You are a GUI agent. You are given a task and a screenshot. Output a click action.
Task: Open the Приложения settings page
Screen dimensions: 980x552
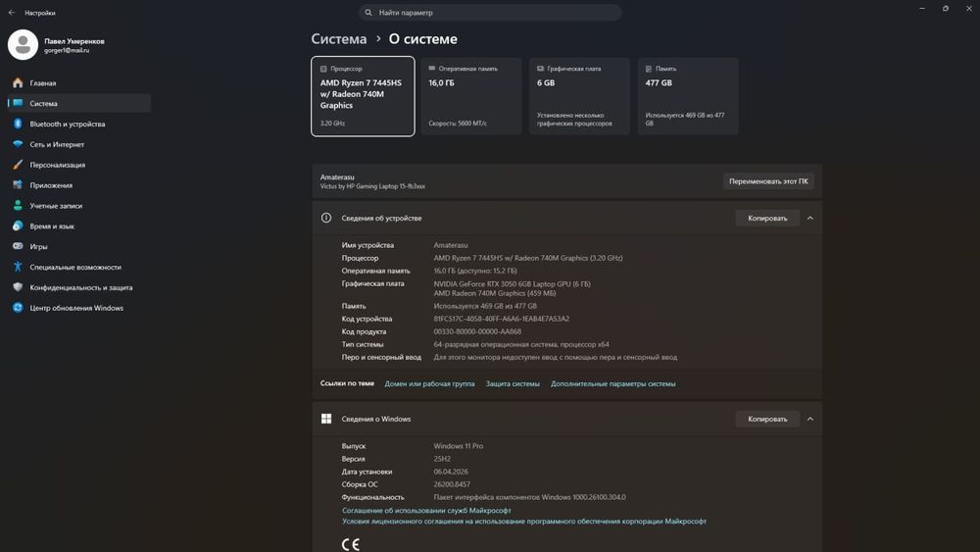pyautogui.click(x=78, y=185)
